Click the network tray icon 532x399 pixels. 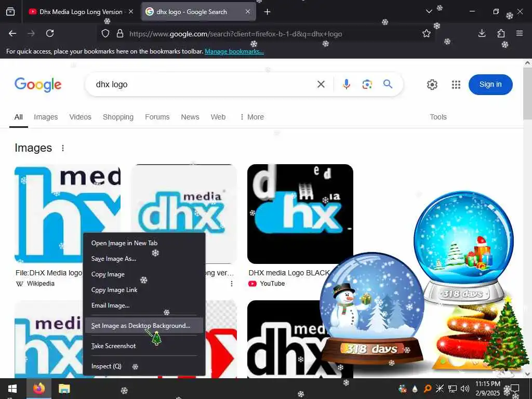[x=453, y=389]
